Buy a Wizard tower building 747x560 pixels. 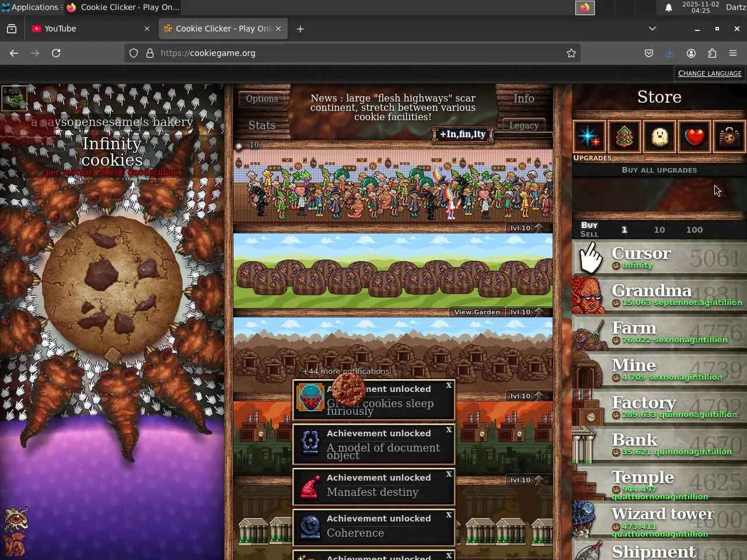pyautogui.click(x=659, y=518)
